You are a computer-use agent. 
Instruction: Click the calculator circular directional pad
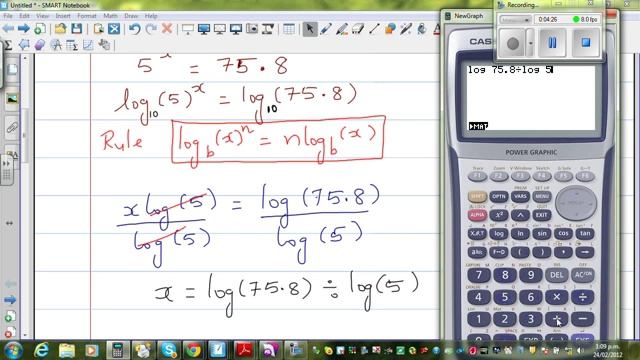point(576,203)
